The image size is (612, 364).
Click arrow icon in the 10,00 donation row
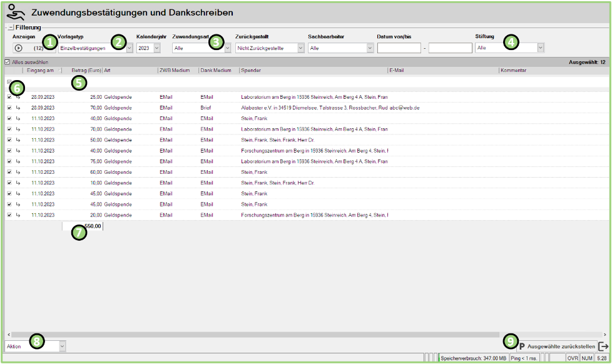point(18,183)
